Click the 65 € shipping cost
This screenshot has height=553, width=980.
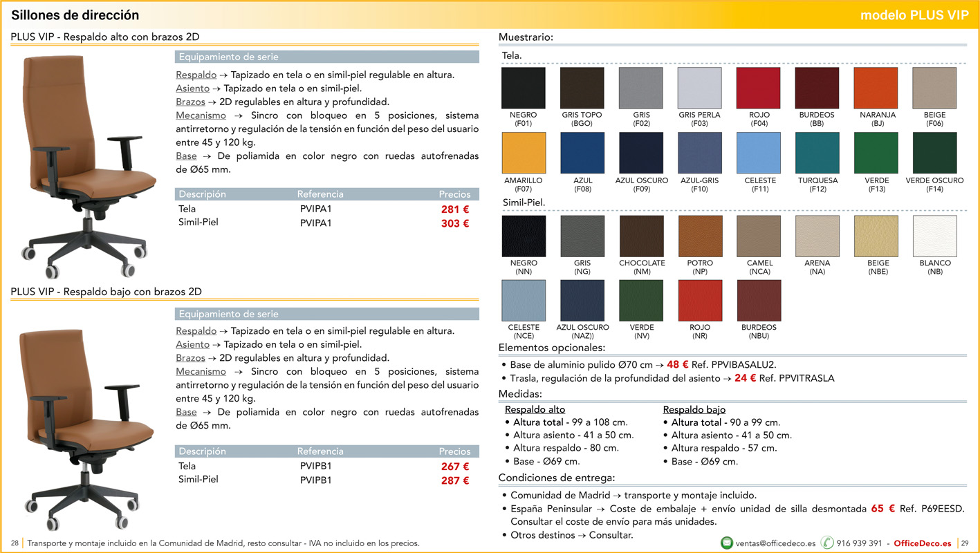[882, 508]
